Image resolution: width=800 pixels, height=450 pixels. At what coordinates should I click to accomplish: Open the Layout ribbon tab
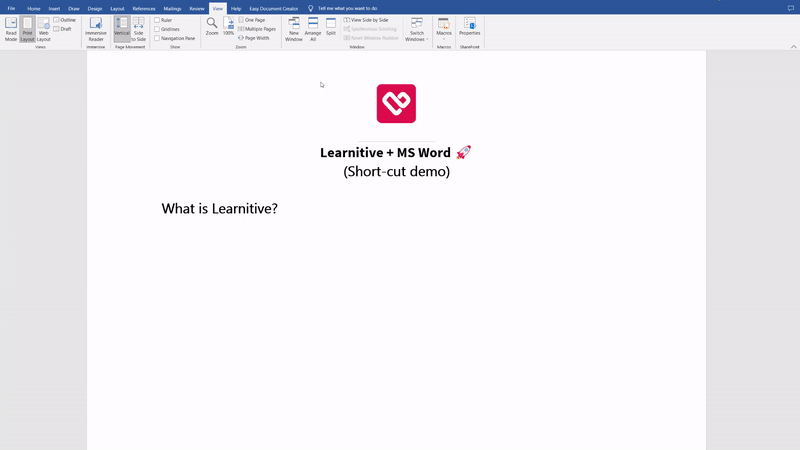point(117,9)
